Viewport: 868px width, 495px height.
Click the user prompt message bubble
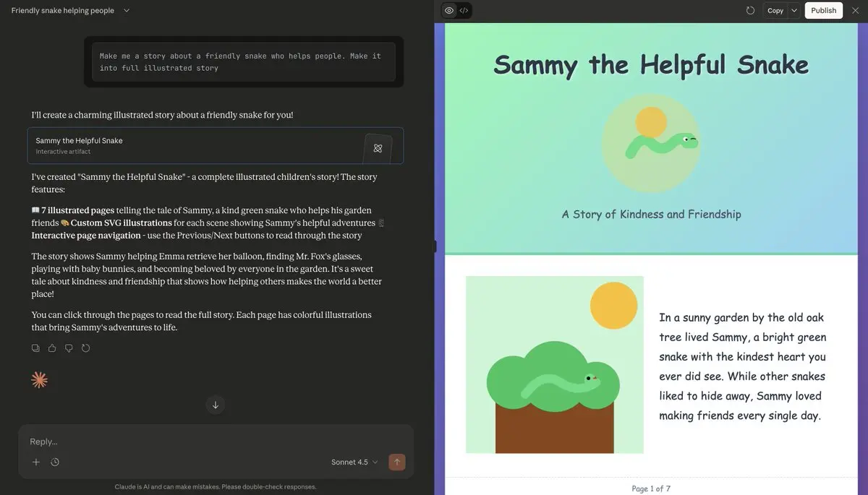tap(244, 61)
